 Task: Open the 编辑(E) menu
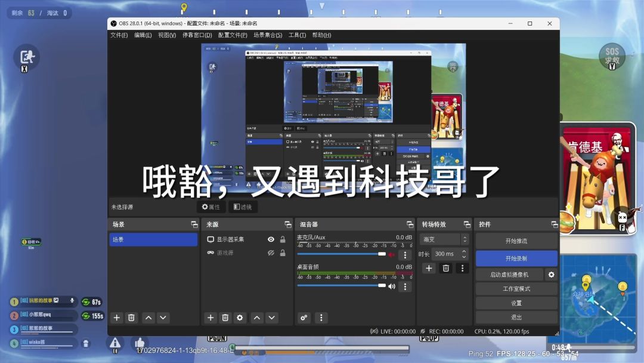(x=143, y=35)
